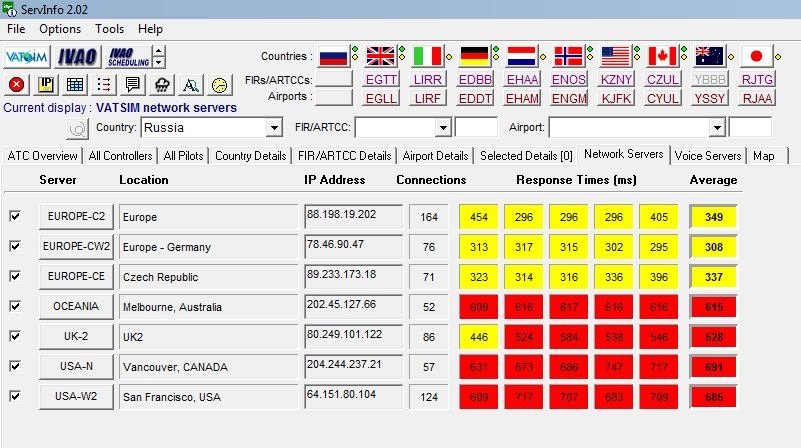Switch to the Voice Servers tab

click(x=708, y=155)
